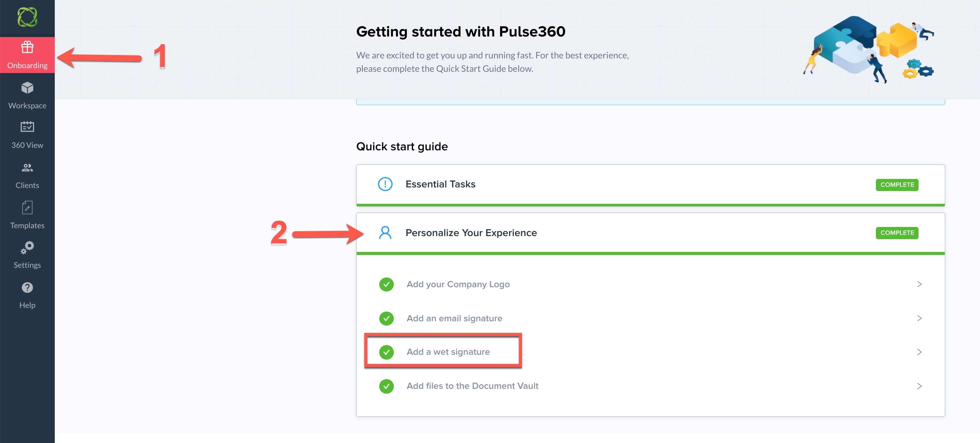Click the Pulse360 logo icon
Image resolution: width=980 pixels, height=443 pixels.
[27, 17]
